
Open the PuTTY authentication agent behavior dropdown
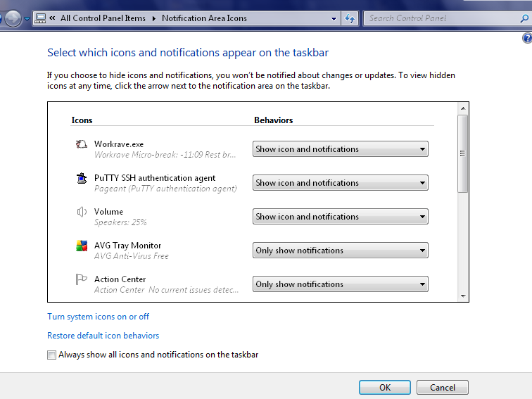pyautogui.click(x=341, y=183)
